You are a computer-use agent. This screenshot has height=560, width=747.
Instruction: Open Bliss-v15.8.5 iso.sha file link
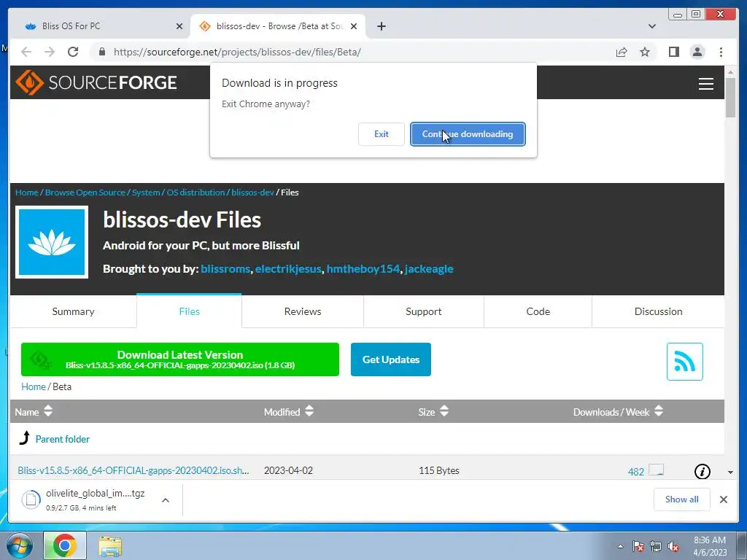coord(133,470)
